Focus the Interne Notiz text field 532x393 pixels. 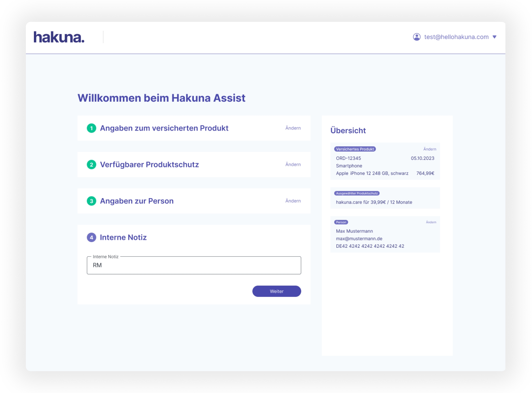click(x=194, y=265)
